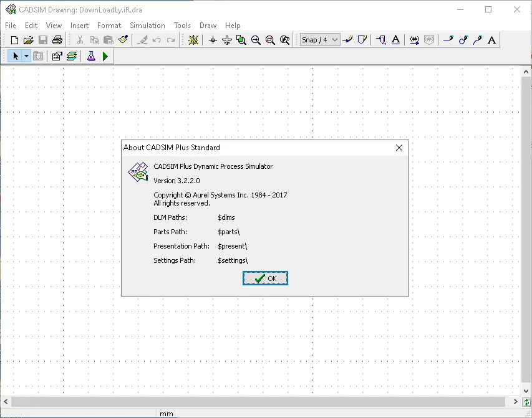
Task: Toggle the arrow pointer selection tool
Action: tap(15, 56)
